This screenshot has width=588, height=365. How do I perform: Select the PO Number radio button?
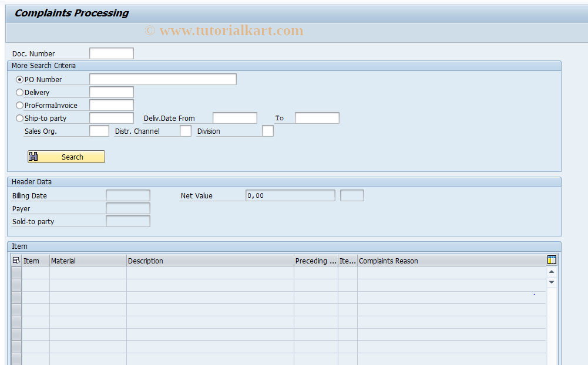[19, 79]
